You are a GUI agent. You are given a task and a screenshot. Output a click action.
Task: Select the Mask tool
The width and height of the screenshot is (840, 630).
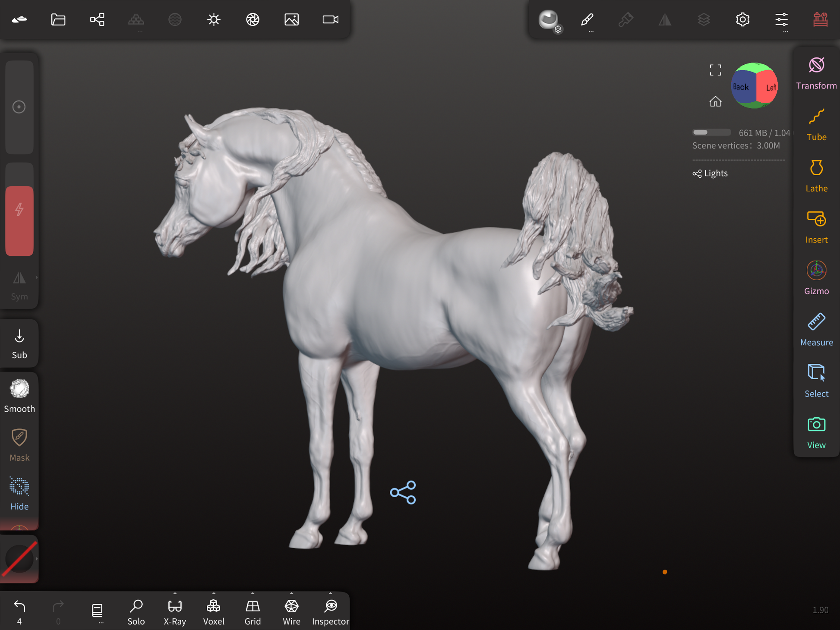[19, 445]
